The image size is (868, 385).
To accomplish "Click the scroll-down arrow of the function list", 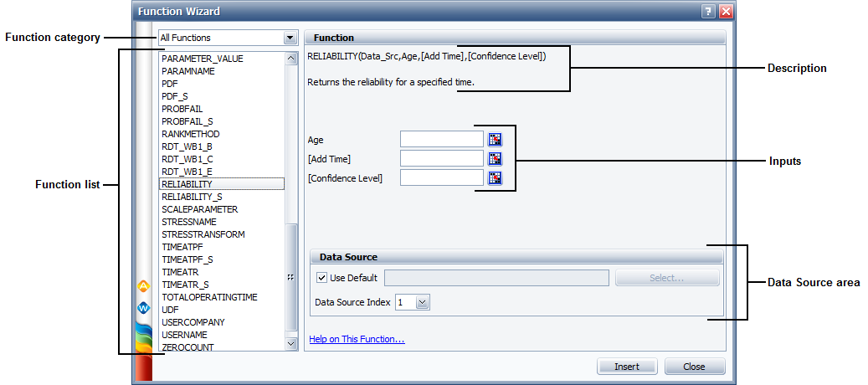I will pos(291,343).
